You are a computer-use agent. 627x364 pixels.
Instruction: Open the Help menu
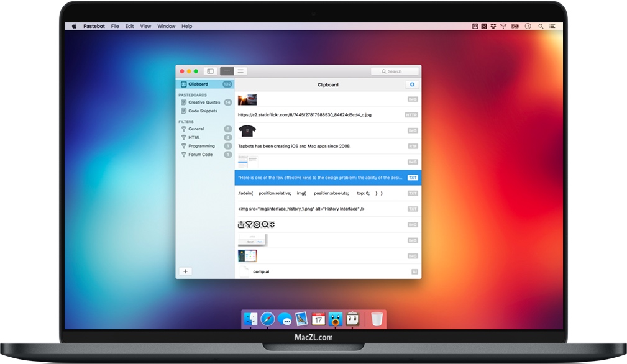(x=187, y=26)
